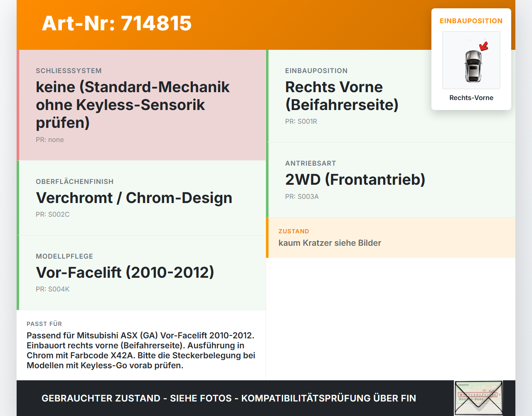This screenshot has width=532, height=416.
Task: Select the Rechts Vorne (Beifahrerseite) text
Action: pyautogui.click(x=342, y=96)
